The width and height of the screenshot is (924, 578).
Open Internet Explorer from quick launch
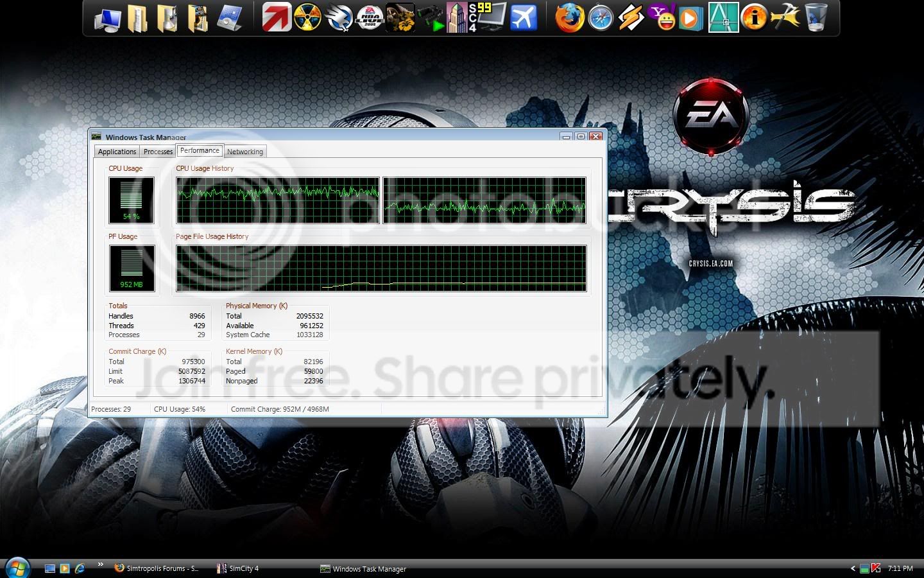(x=80, y=568)
